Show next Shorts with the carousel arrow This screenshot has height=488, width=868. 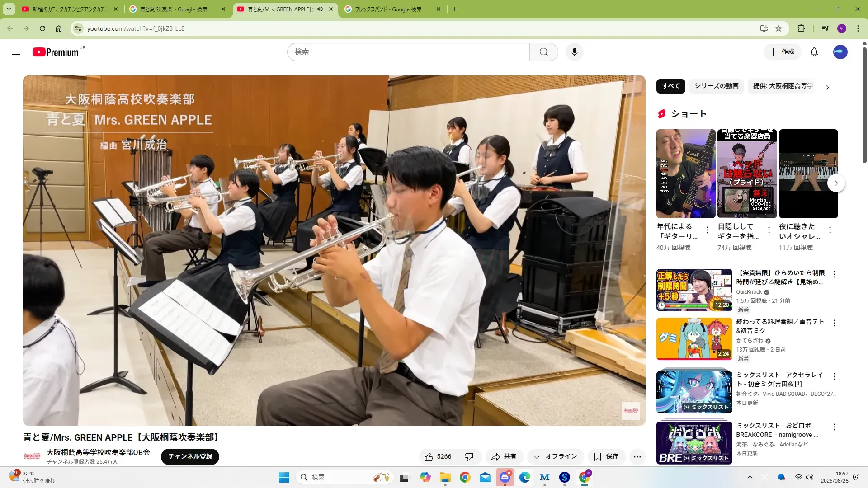[x=836, y=183]
